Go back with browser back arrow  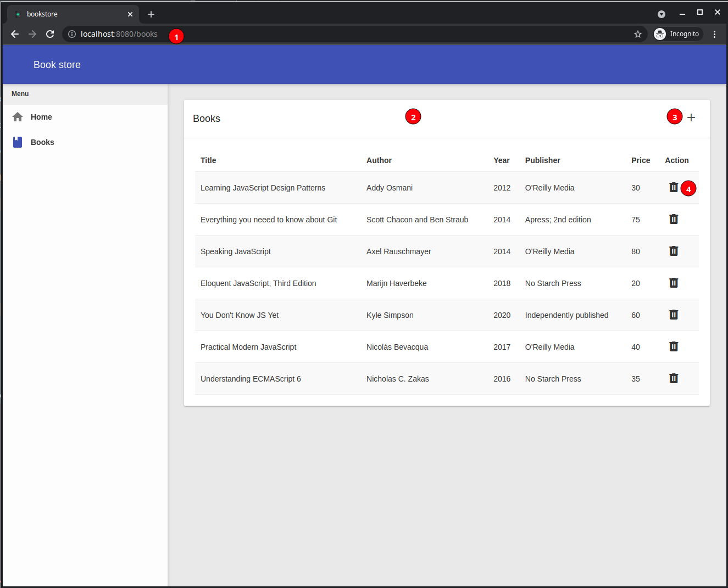[x=15, y=34]
